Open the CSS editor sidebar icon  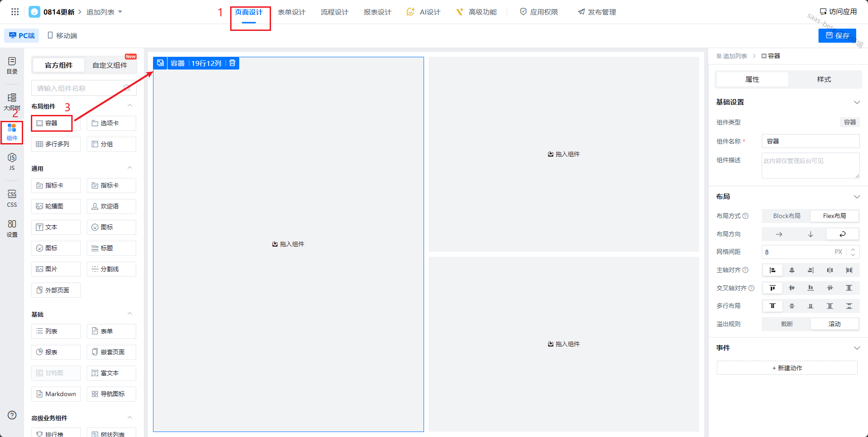click(x=12, y=199)
